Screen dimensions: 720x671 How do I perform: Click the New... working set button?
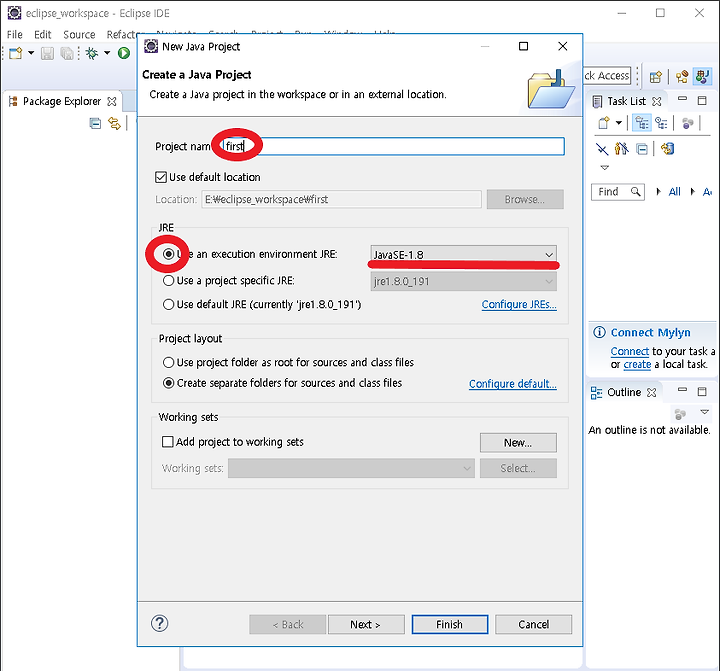click(518, 443)
